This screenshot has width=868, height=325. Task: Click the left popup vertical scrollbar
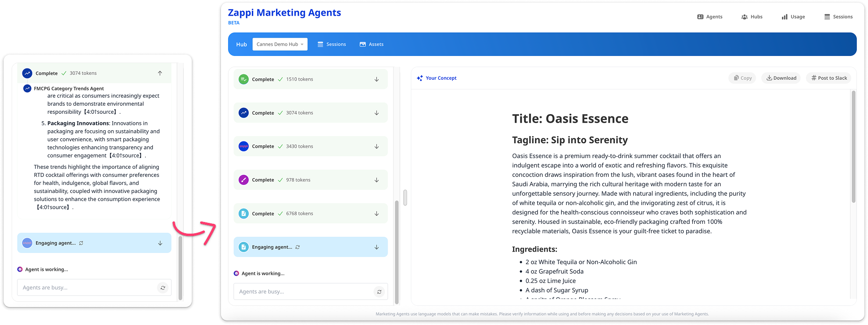(x=180, y=268)
